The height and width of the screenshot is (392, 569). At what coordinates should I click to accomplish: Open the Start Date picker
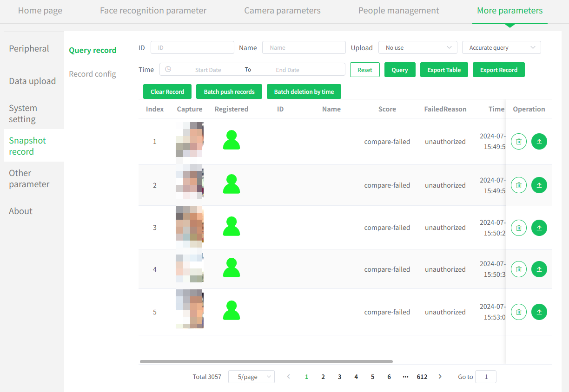208,70
